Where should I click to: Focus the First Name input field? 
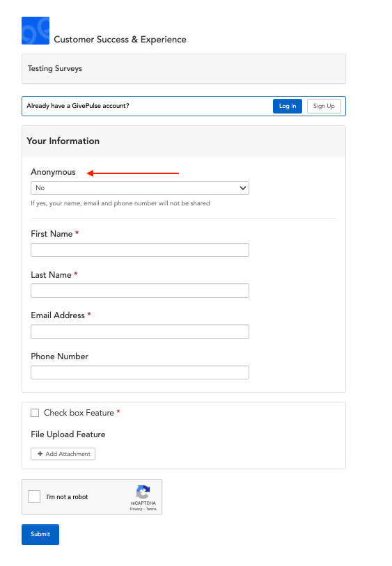(x=140, y=250)
